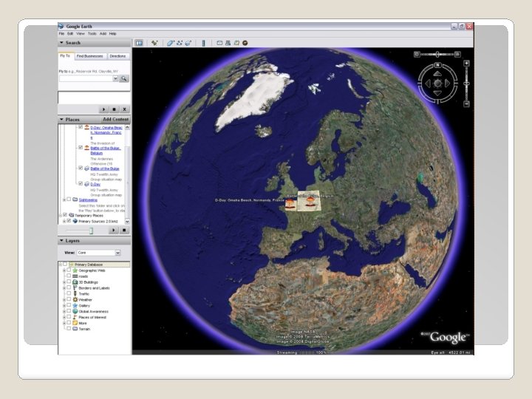The image size is (532, 399).
Task: Collapse the Places panel triangle
Action: [x=61, y=120]
